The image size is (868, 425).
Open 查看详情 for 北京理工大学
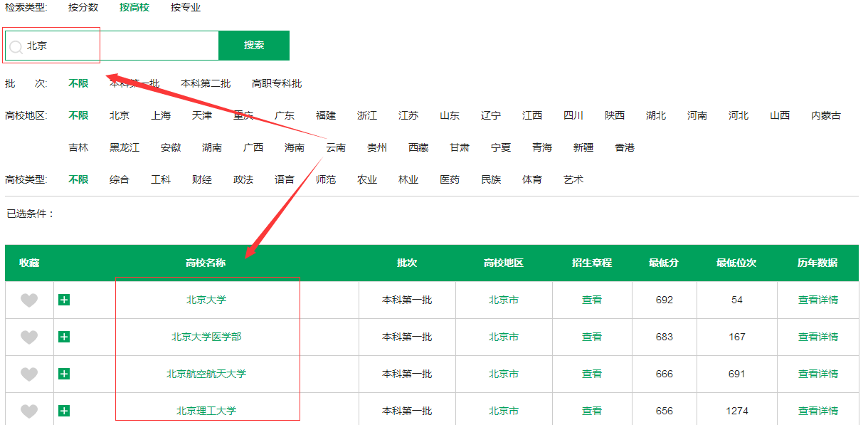pos(818,411)
